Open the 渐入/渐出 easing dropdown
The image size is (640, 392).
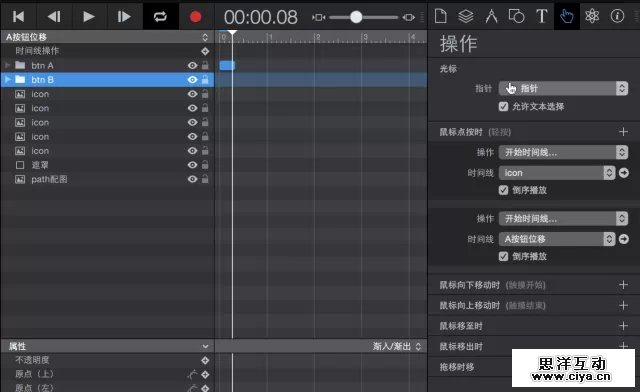[397, 347]
